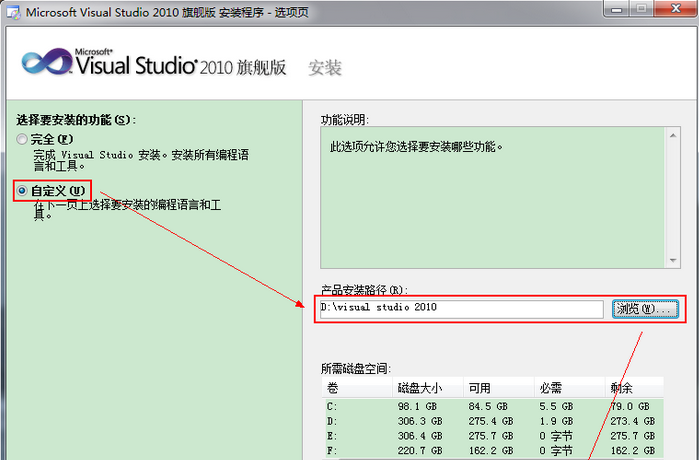The width and height of the screenshot is (699, 460).
Task: Click the Visual Studio infinity logo
Action: pos(47,62)
